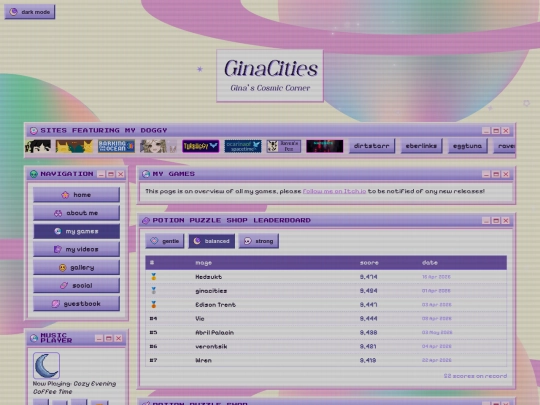This screenshot has height=405, width=540.
Task: Open the my videos page
Action: coord(76,249)
